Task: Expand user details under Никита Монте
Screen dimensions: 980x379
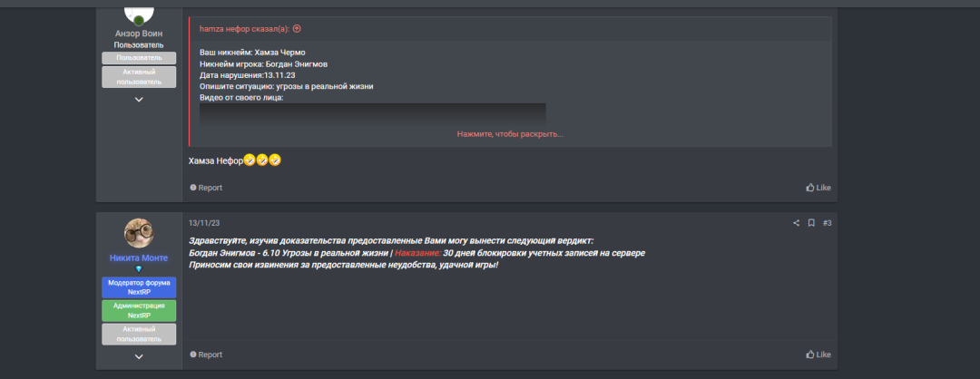Action: click(139, 356)
